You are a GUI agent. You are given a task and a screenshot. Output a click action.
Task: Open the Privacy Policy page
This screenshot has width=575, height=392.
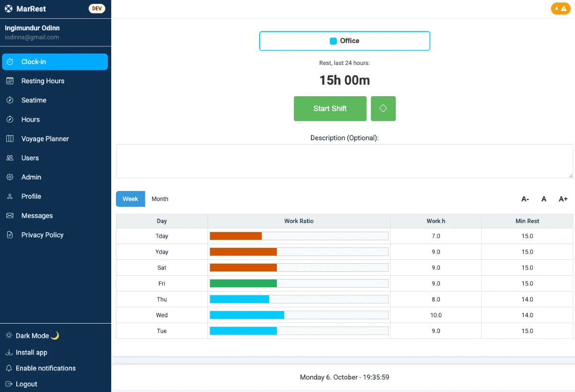42,235
